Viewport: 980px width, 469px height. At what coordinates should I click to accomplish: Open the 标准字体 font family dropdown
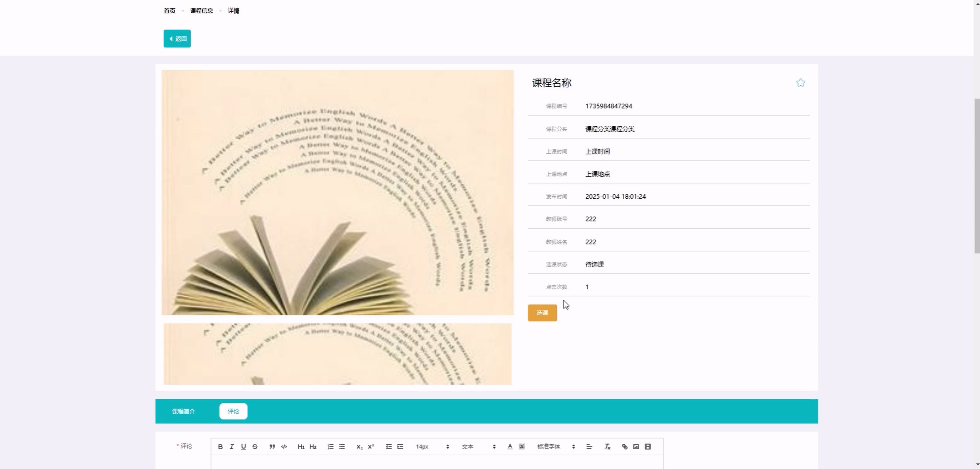pos(555,446)
